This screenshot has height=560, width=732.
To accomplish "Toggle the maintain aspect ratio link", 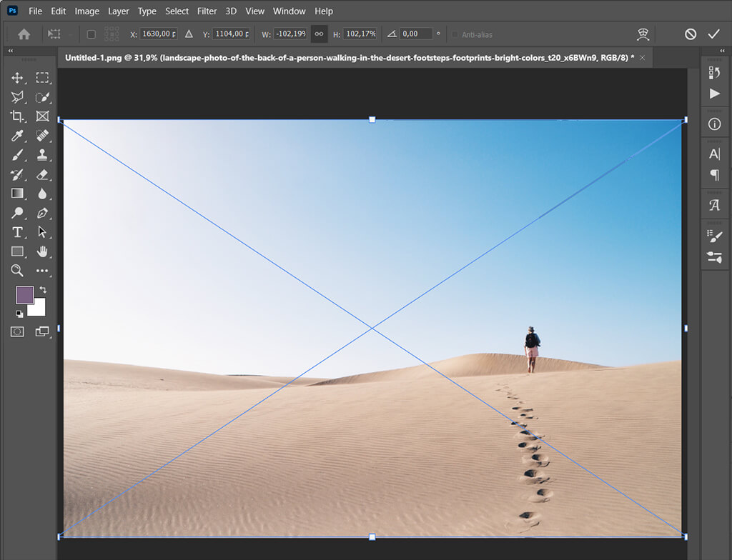I will [319, 34].
